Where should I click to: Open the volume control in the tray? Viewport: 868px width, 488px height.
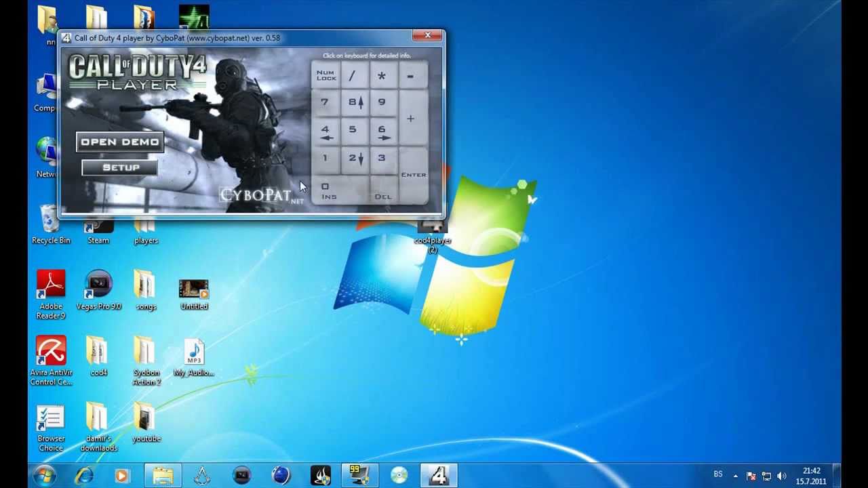tap(782, 476)
